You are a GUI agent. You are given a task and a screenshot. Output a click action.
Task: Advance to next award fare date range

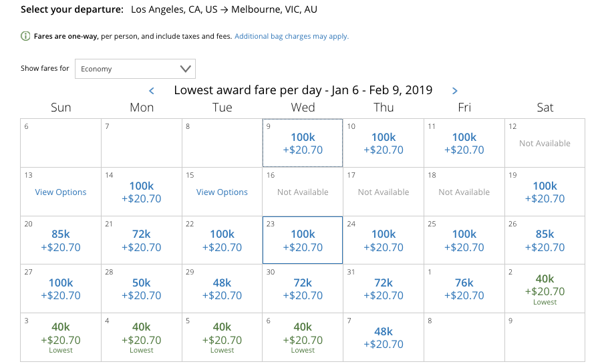pos(455,91)
